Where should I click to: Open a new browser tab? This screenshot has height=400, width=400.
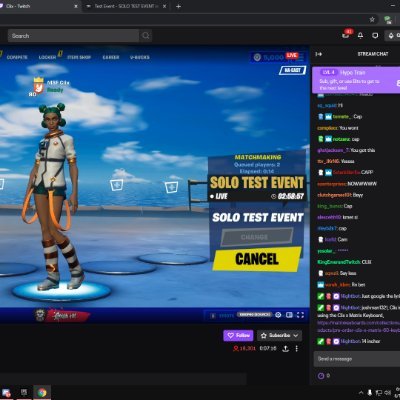coord(178,6)
